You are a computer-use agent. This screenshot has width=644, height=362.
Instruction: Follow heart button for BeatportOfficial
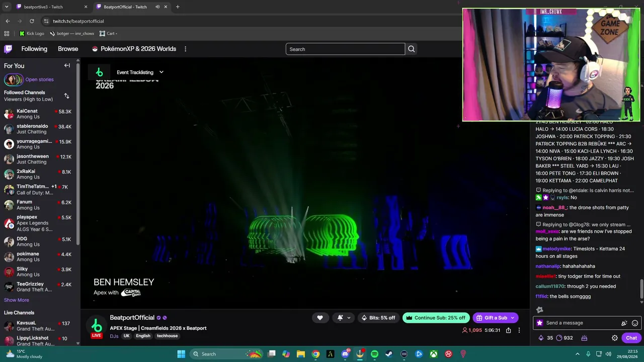(320, 317)
